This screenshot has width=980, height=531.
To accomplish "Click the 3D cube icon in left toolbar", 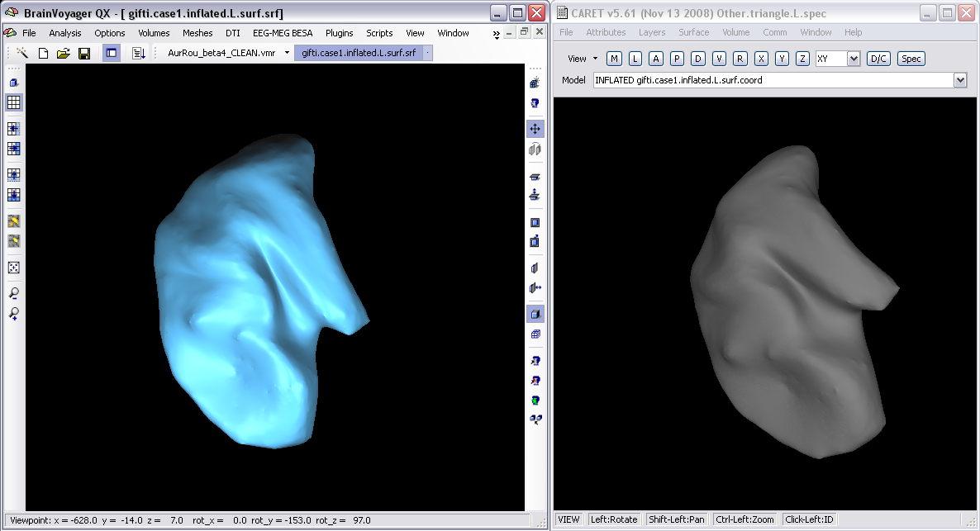I will click(14, 83).
